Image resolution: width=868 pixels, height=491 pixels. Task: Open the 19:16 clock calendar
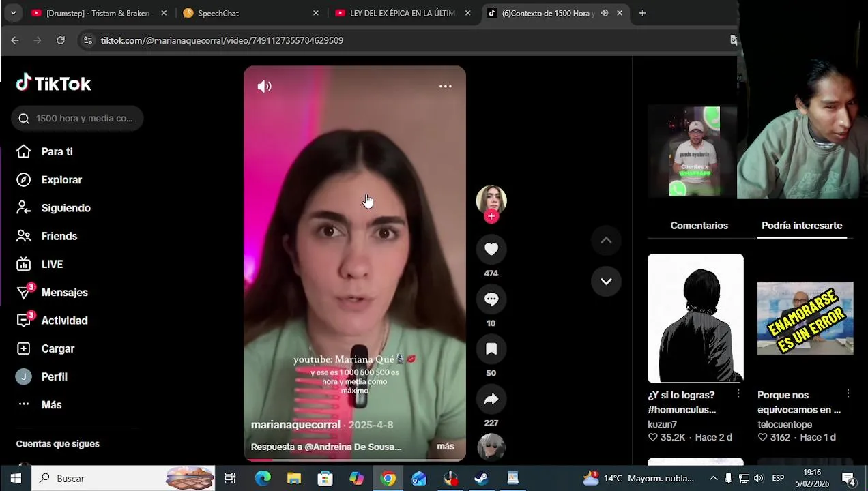812,479
